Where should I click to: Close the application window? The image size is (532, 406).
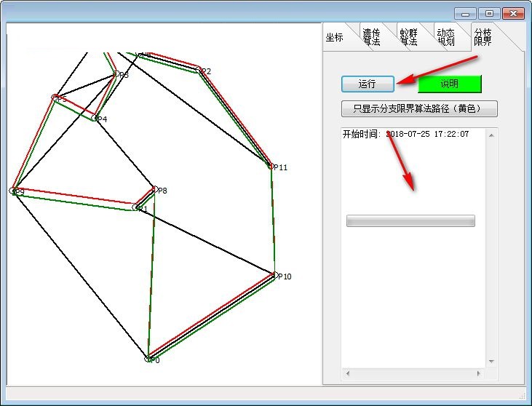click(x=513, y=14)
